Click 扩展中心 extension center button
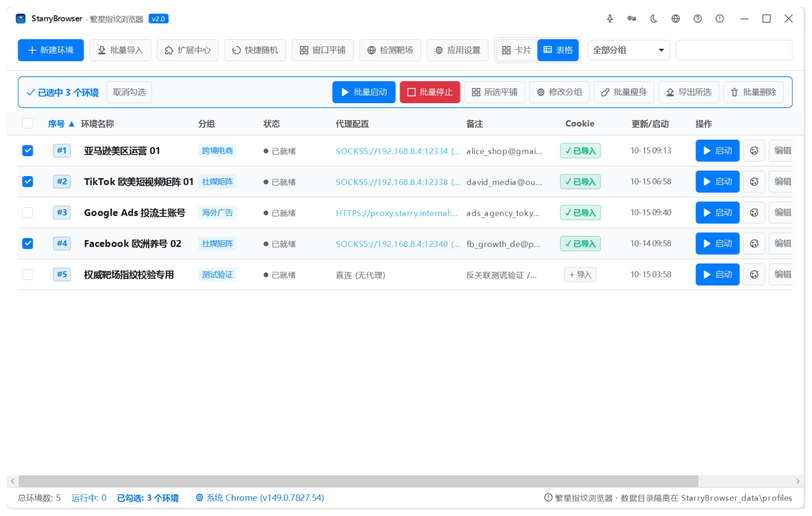The width and height of the screenshot is (812, 516). tap(188, 50)
